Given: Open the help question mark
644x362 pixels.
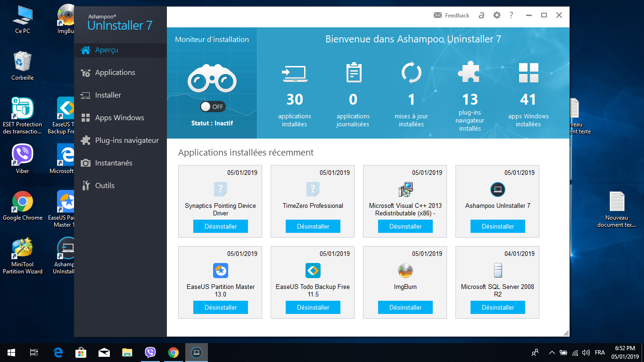Looking at the screenshot, I should (511, 15).
